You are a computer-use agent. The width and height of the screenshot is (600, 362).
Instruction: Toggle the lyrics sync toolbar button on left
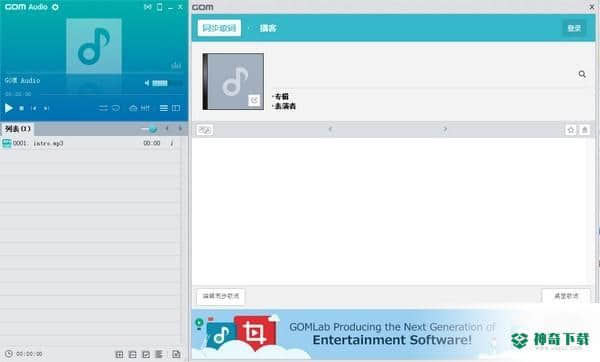[x=205, y=130]
